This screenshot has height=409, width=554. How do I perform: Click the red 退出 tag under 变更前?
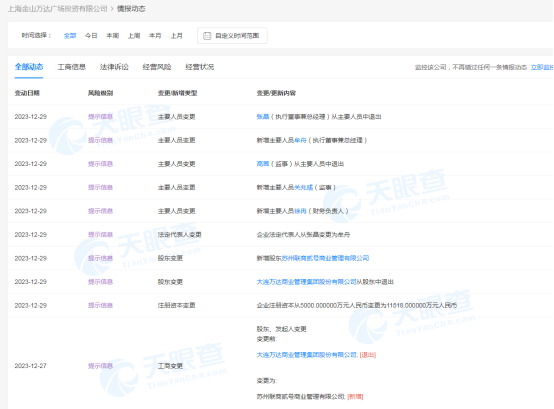coord(368,355)
